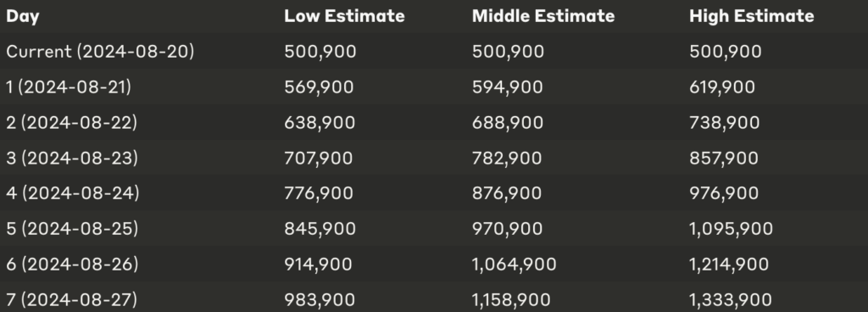This screenshot has height=312, width=868.
Task: Select the 2 (2024-08-22) day cell
Action: tap(71, 122)
